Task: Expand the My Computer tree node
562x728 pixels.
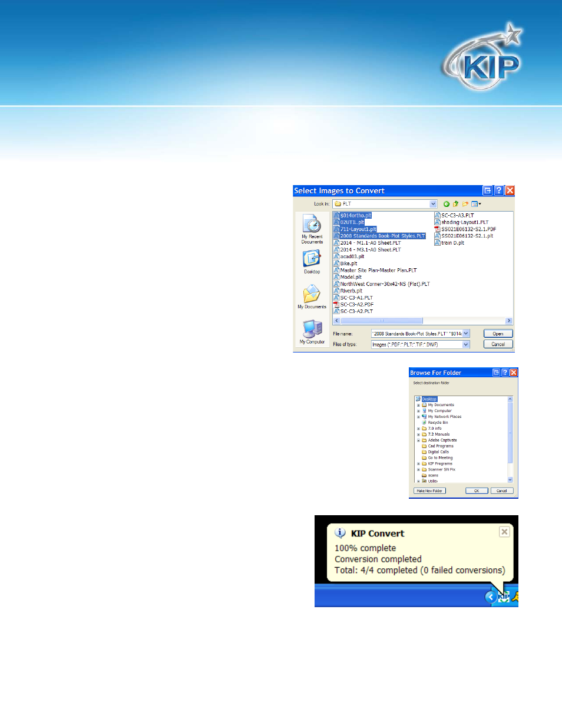Action: 418,411
